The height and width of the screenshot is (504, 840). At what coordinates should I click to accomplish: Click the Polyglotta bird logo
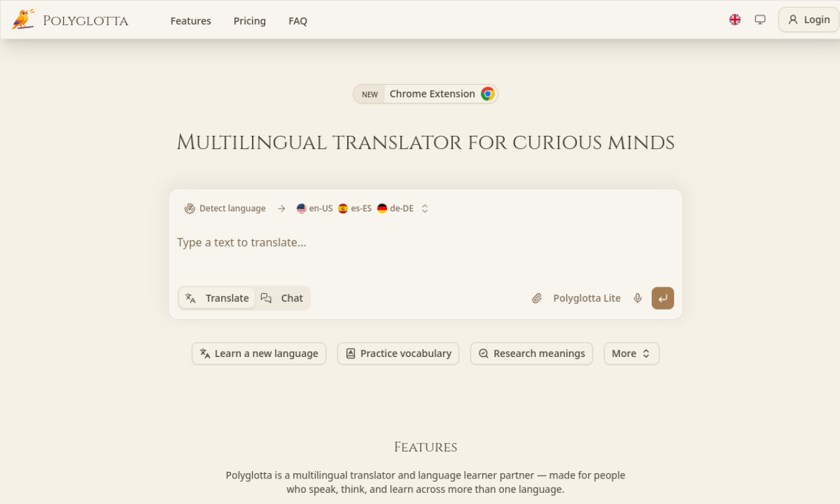(x=24, y=19)
